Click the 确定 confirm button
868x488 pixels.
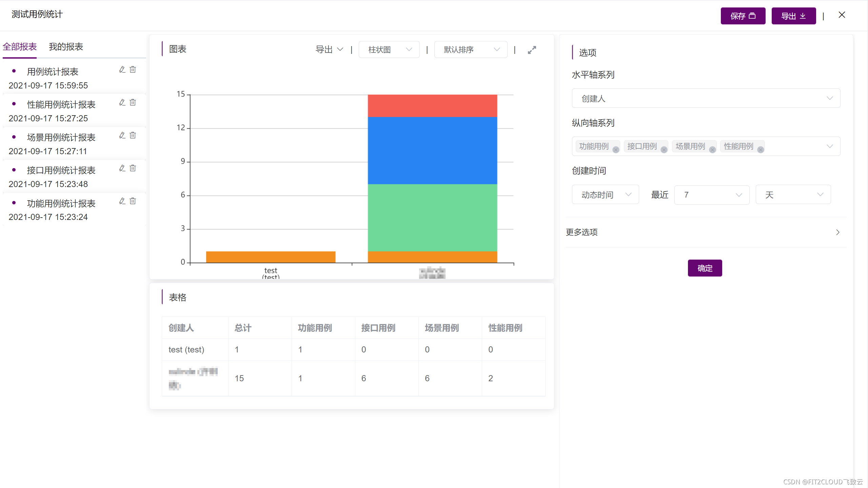tap(705, 268)
